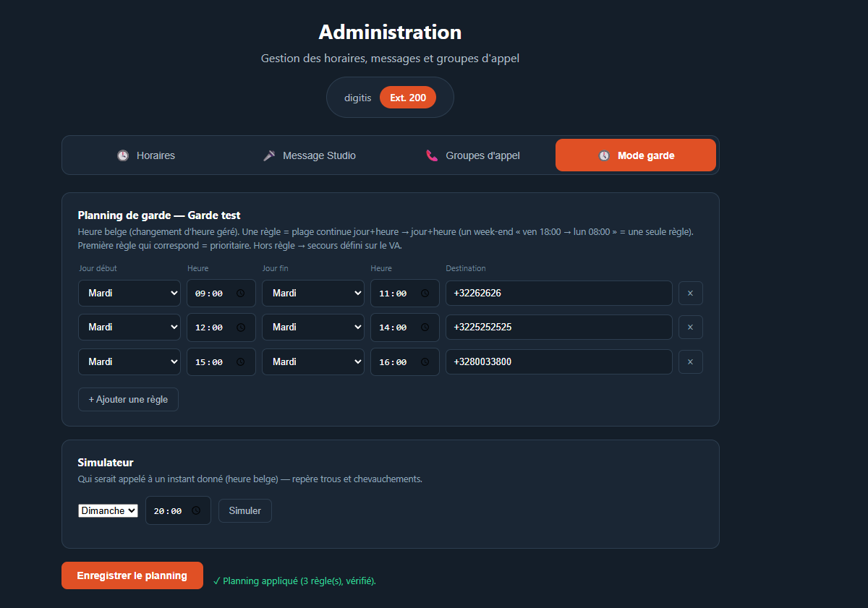Open Jour début dropdown for the 12:00 rule

(x=129, y=327)
